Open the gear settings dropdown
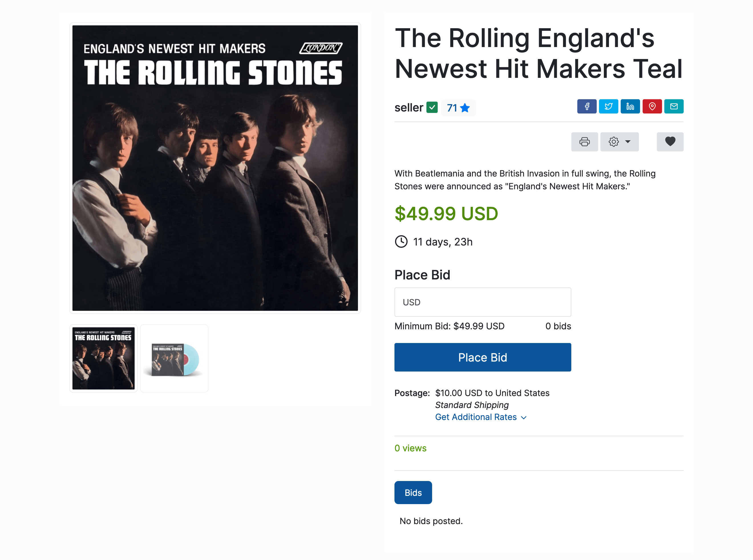The image size is (753, 560). pos(619,142)
